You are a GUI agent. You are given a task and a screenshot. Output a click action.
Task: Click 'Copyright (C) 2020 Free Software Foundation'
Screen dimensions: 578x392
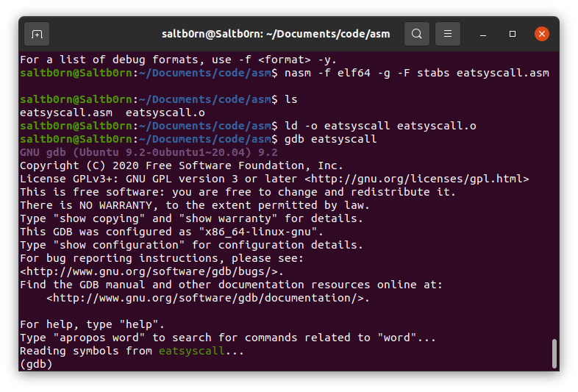[x=182, y=165]
